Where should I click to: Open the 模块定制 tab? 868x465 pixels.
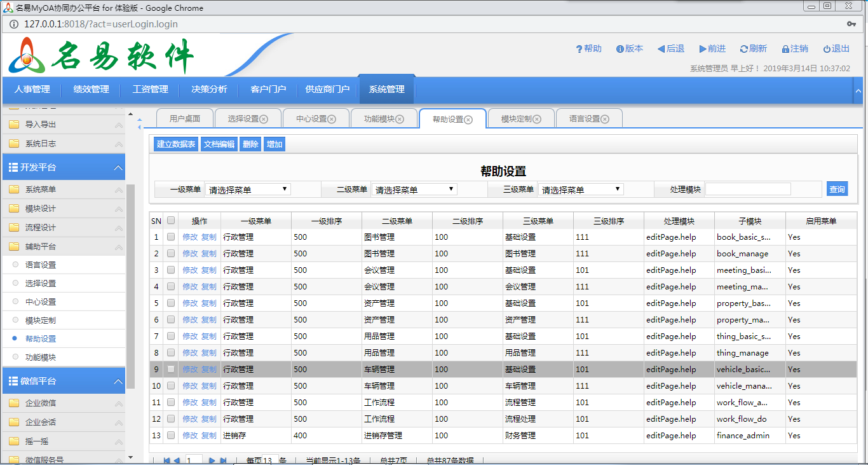coord(516,119)
